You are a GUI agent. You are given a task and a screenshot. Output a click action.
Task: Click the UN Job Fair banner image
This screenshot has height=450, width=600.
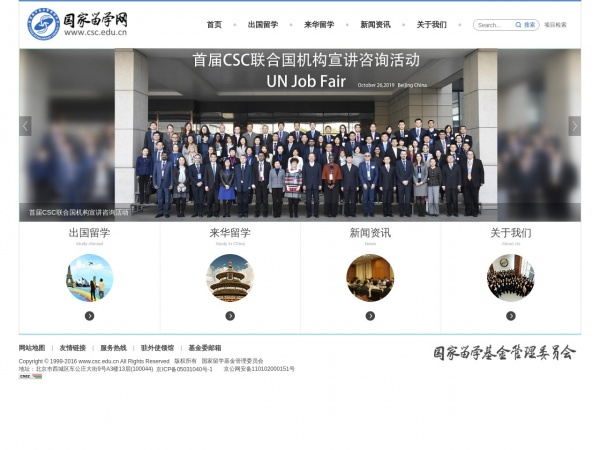click(300, 135)
